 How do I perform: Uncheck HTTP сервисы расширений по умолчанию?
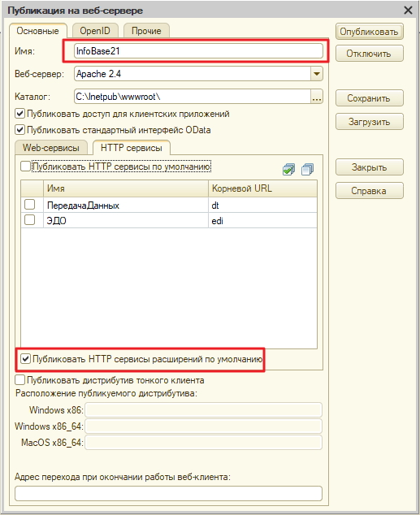click(26, 359)
